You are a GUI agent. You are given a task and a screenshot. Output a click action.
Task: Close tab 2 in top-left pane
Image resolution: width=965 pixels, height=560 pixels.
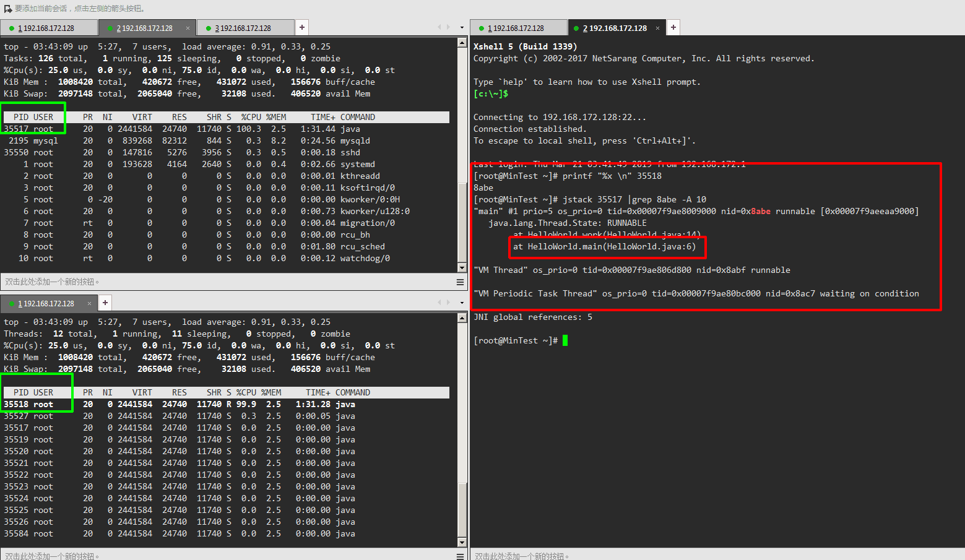(188, 28)
